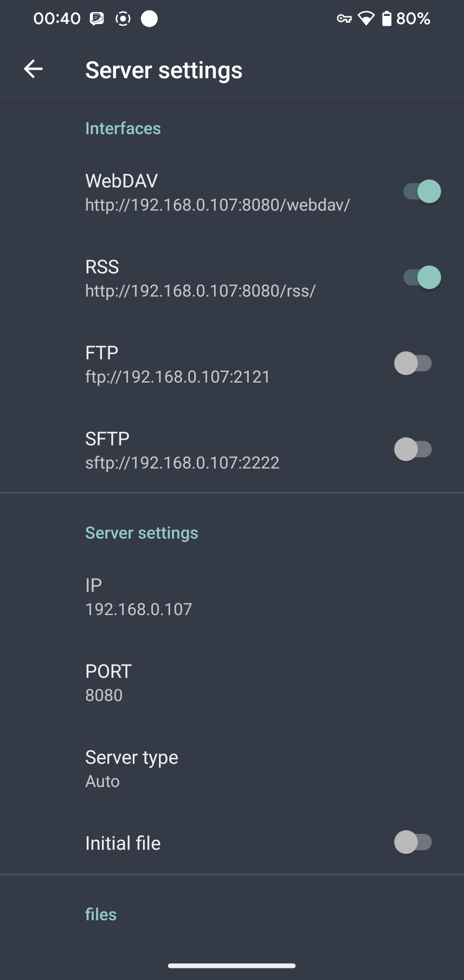The height and width of the screenshot is (980, 464).
Task: Tap the RSS URL address text
Action: tap(200, 291)
